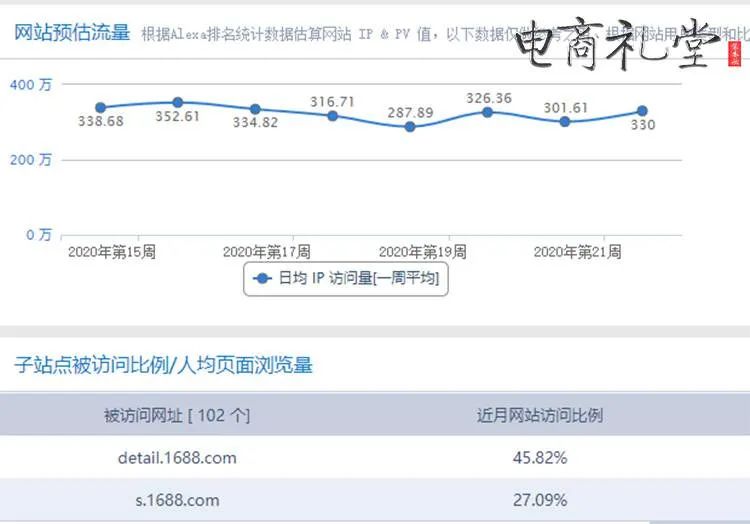Click the 27.09% value cell
This screenshot has width=750, height=524.
pos(540,500)
